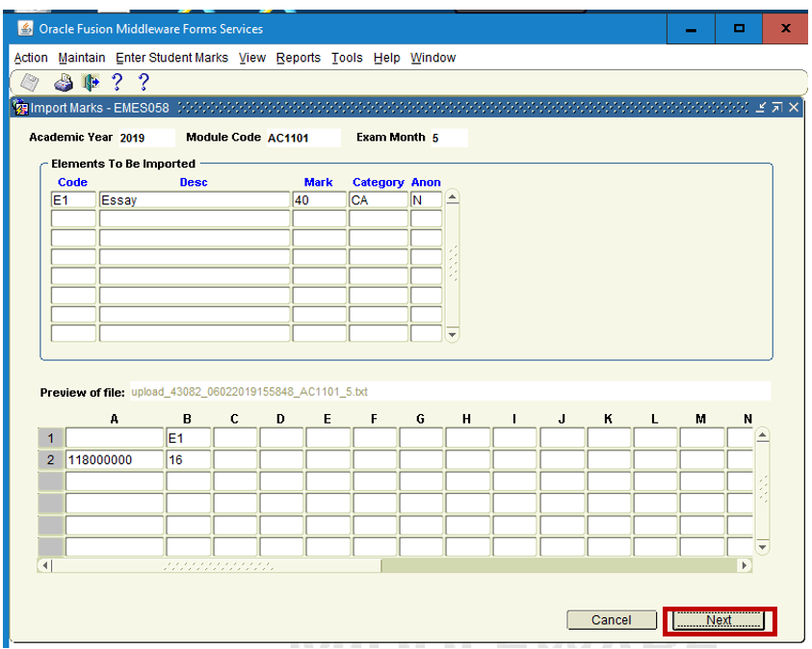Maximize the Import Marks inner window

tap(776, 108)
